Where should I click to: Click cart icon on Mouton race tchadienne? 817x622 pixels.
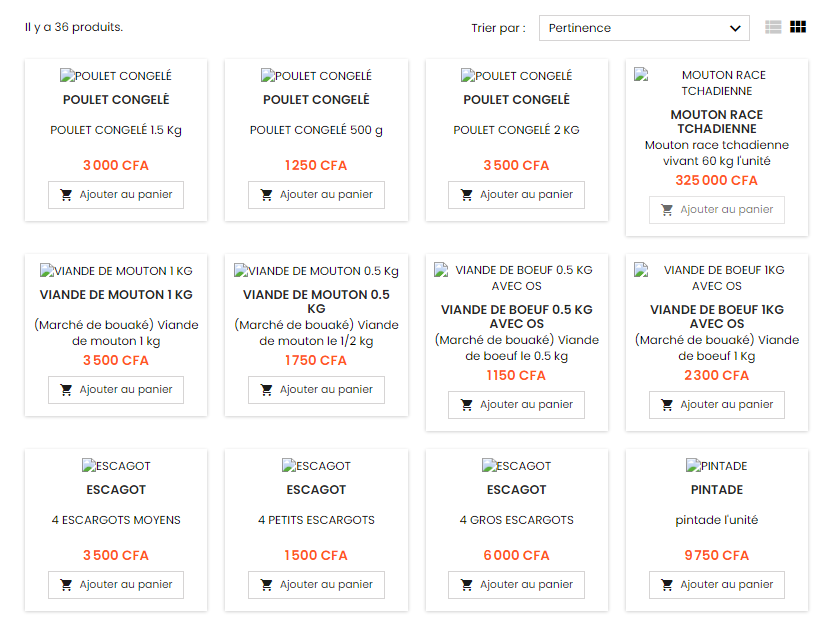click(667, 210)
